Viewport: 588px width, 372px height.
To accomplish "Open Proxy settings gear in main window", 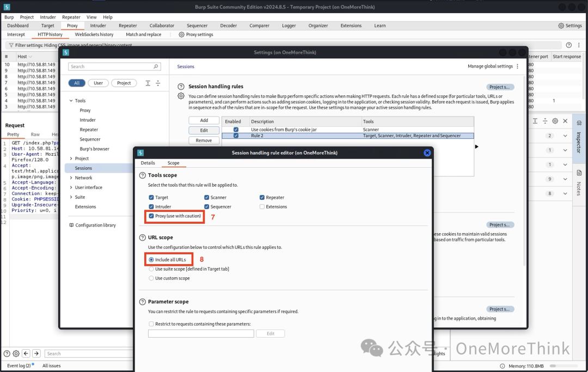I will coord(181,34).
